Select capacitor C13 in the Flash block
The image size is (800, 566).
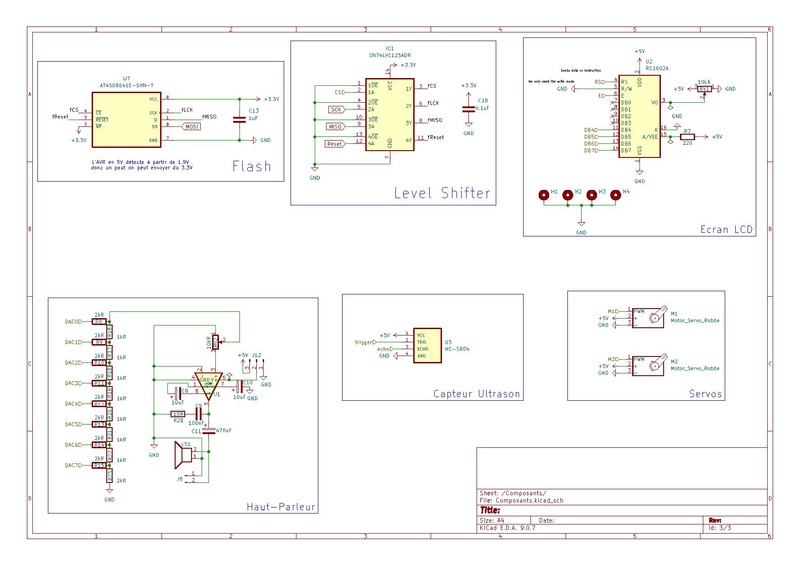tap(239, 119)
